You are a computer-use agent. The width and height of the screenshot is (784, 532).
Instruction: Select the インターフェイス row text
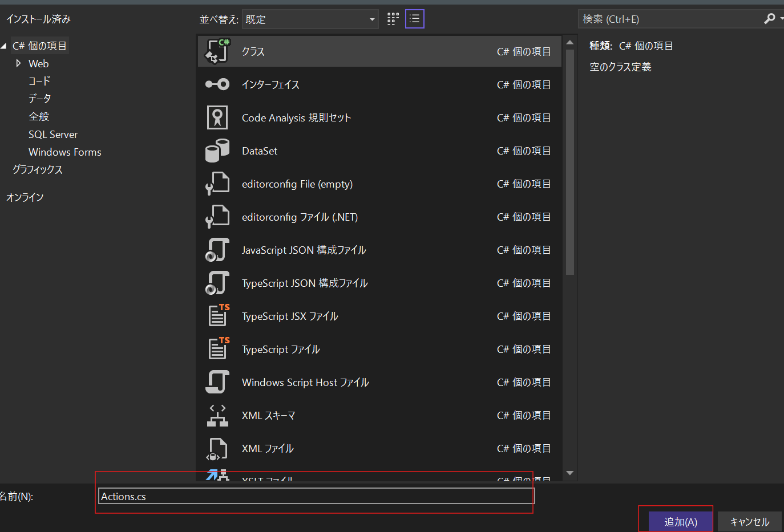pyautogui.click(x=270, y=84)
